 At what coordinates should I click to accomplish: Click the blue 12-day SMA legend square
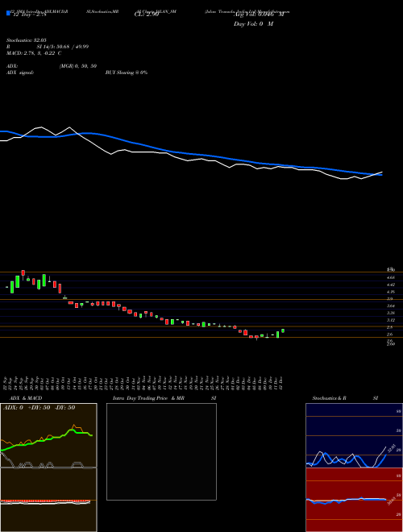(x=8, y=13)
